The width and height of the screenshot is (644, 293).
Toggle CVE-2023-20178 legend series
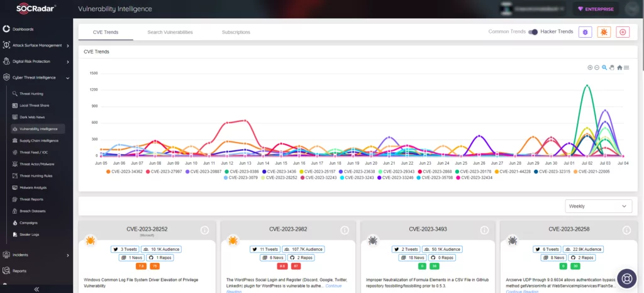[x=474, y=172]
